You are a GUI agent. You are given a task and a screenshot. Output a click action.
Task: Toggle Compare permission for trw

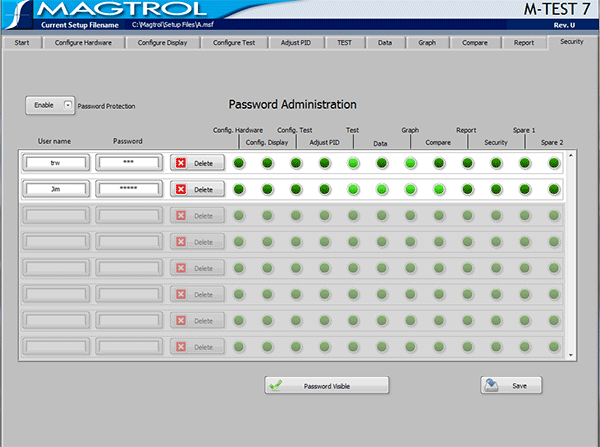click(x=439, y=163)
